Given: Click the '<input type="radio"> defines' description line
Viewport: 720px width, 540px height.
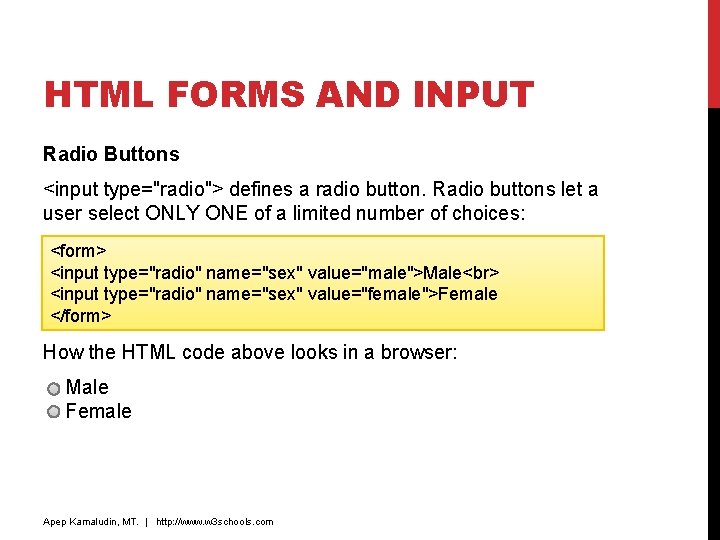Looking at the screenshot, I should (321, 189).
